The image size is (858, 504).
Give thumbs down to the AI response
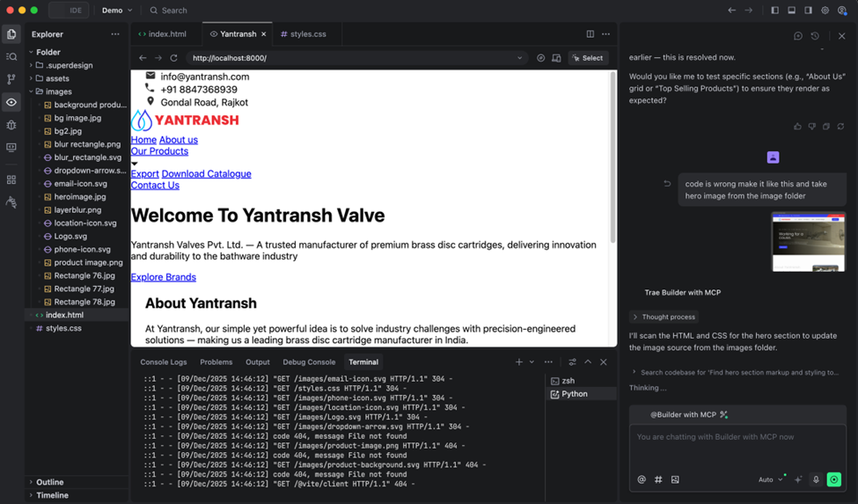[x=812, y=127]
